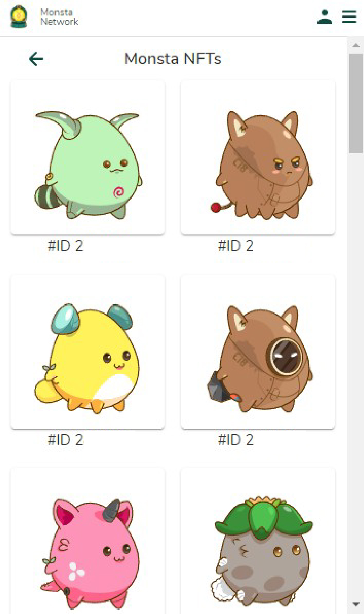Click the Monsta NFTs page title
The height and width of the screenshot is (614, 364).
click(173, 59)
